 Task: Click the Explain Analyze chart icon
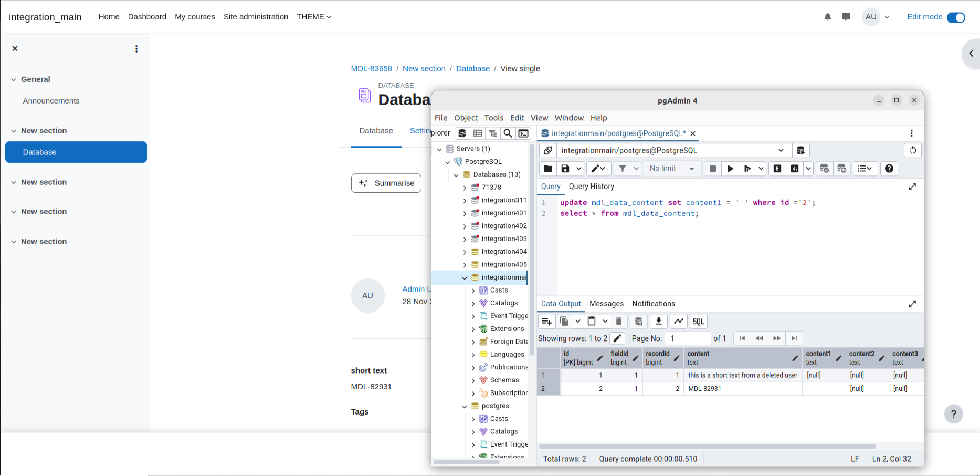pos(795,169)
